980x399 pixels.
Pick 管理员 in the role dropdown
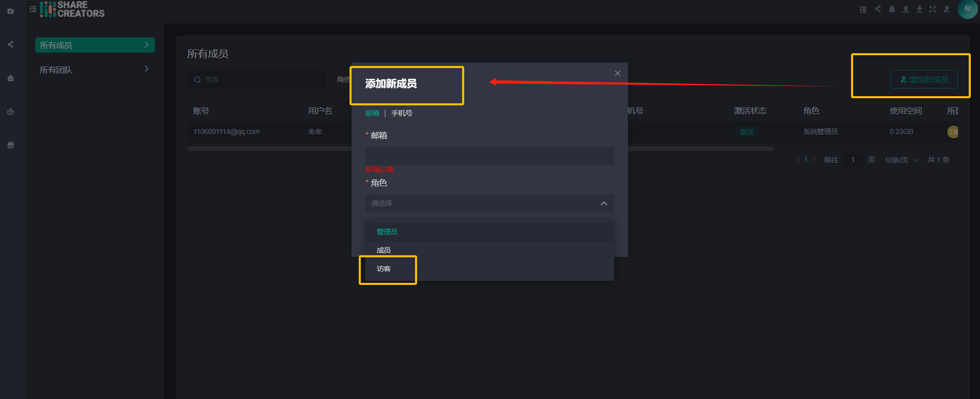tap(387, 232)
